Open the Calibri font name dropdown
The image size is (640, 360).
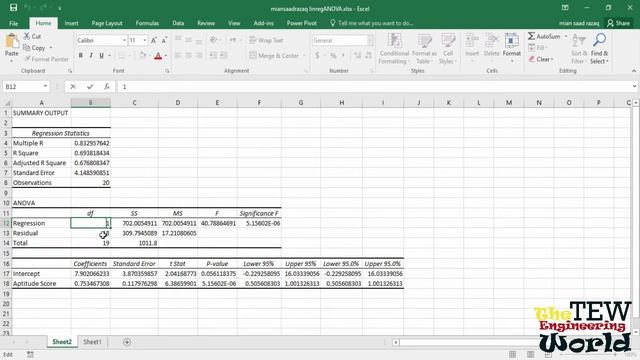pos(124,40)
